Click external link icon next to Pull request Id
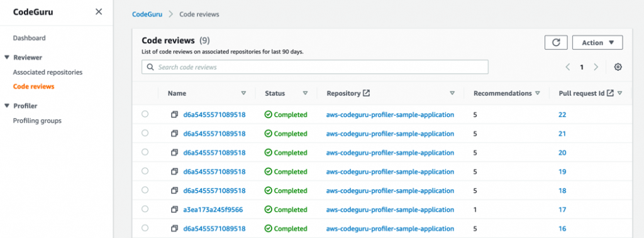The width and height of the screenshot is (644, 238). pyautogui.click(x=610, y=93)
